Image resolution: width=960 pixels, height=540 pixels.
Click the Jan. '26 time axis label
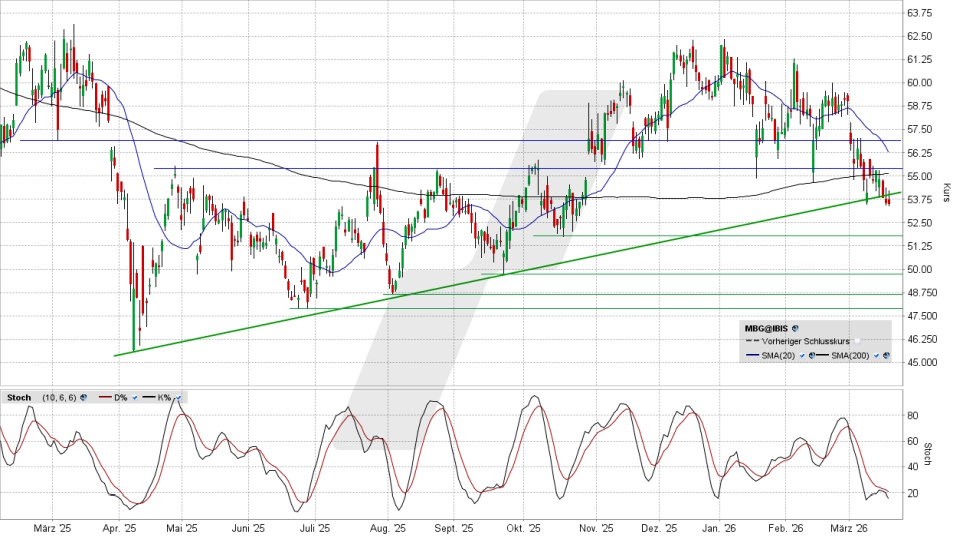click(720, 528)
